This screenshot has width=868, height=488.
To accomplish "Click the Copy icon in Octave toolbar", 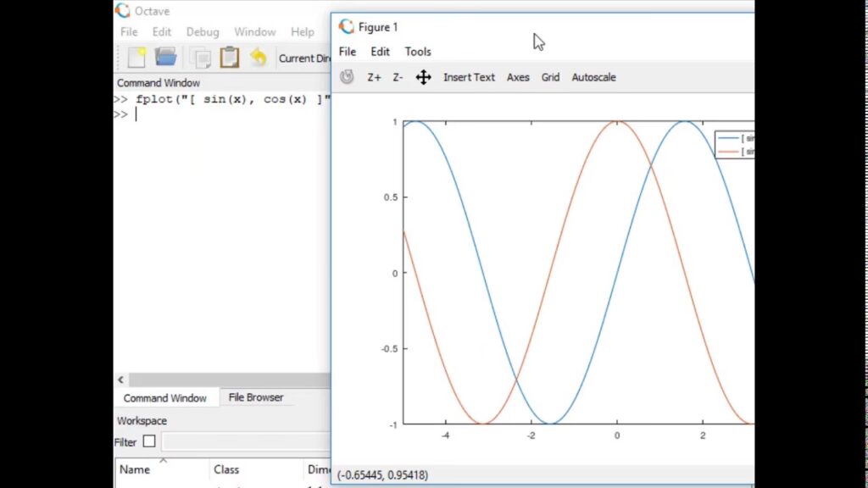I will [201, 58].
